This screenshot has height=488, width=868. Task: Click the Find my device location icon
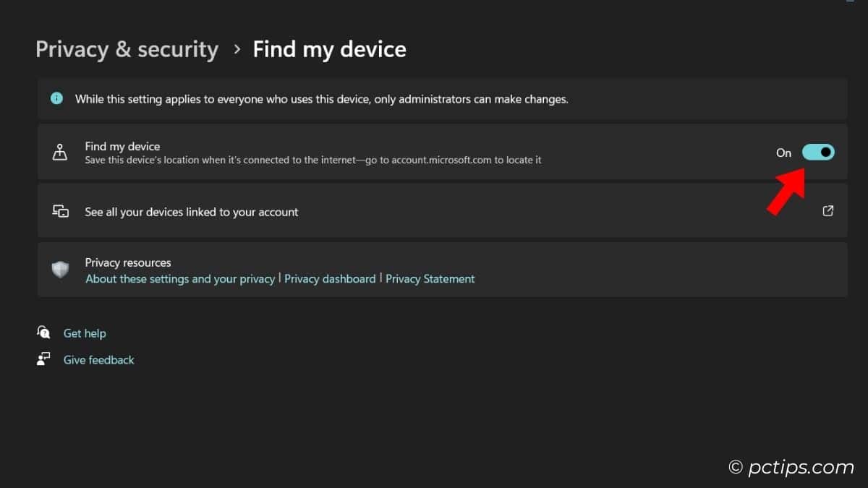click(60, 152)
